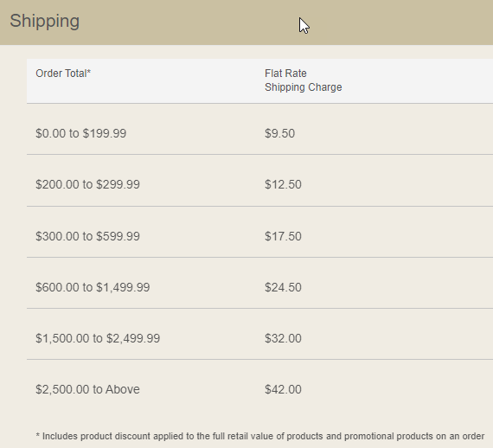Click the $32.00 shipping charge
493x448 pixels.
coord(283,338)
